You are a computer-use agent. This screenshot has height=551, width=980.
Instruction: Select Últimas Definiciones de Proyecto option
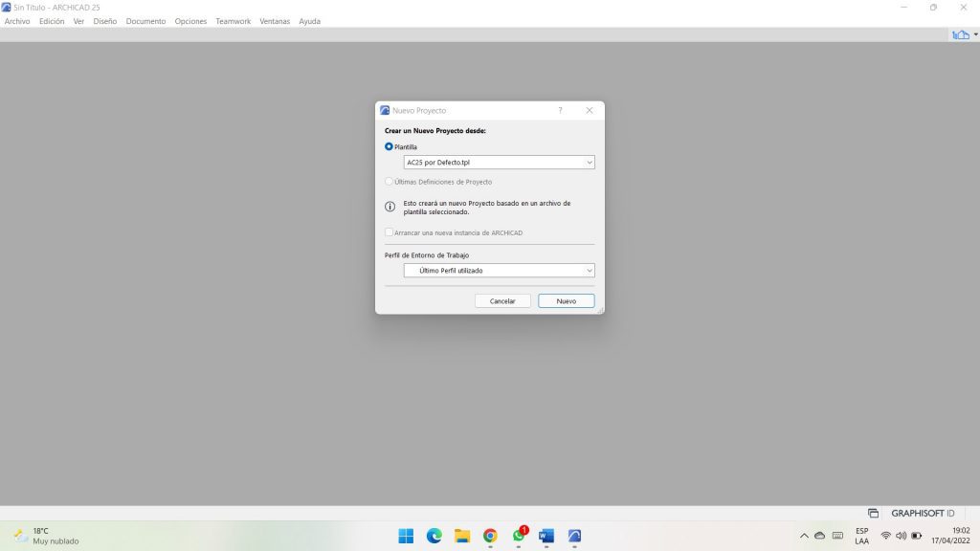tap(389, 182)
